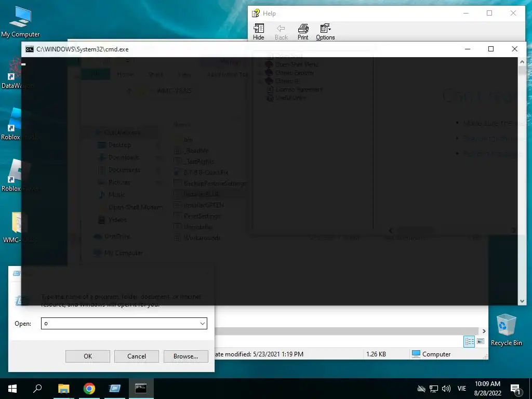Click the Back button in Help toolbar
This screenshot has height=399, width=532.
pyautogui.click(x=281, y=32)
